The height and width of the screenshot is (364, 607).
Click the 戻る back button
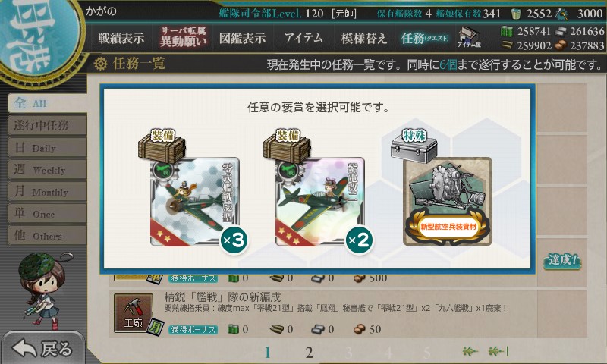pyautogui.click(x=43, y=348)
